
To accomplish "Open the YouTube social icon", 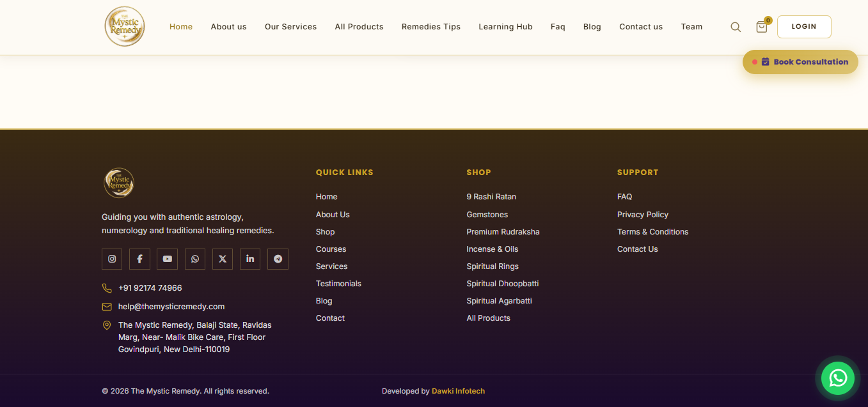I will coord(167,259).
